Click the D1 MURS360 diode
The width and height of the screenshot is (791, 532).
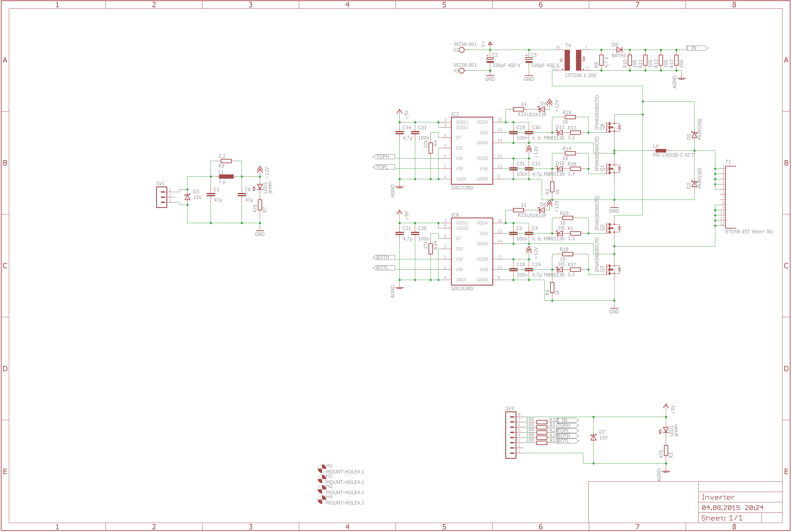tap(694, 135)
